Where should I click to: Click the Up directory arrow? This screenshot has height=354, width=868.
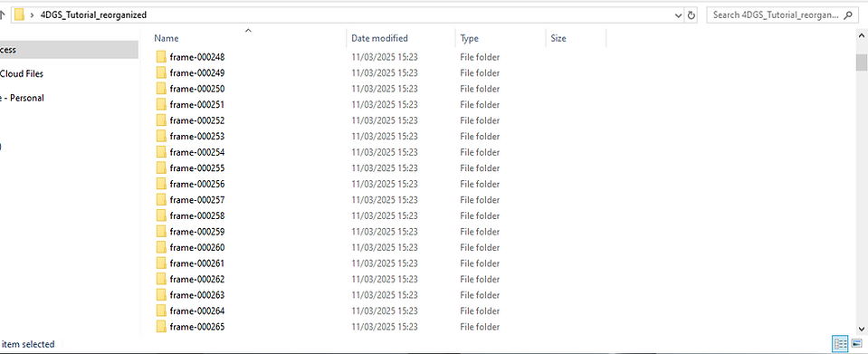click(2, 15)
